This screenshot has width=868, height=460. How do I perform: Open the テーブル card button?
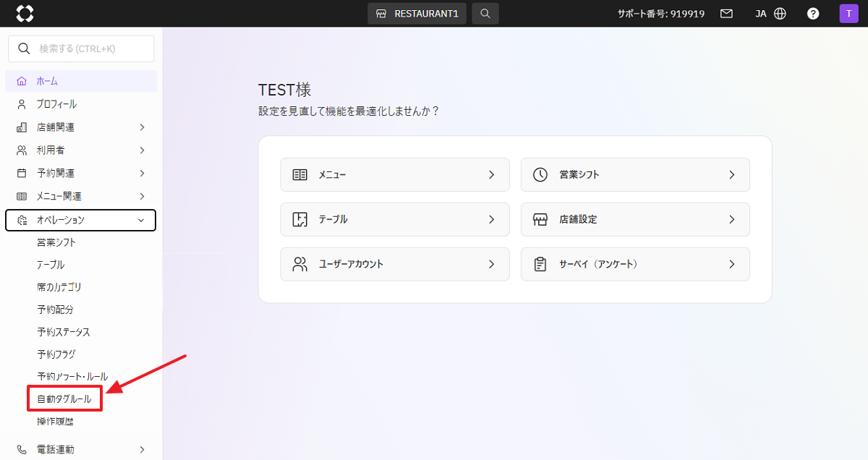coord(395,219)
